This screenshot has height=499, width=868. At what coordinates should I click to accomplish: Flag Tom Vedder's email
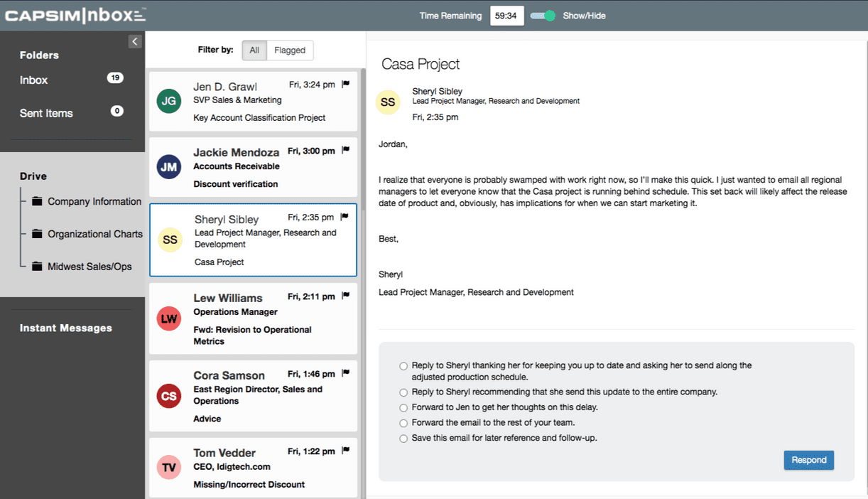tap(346, 449)
